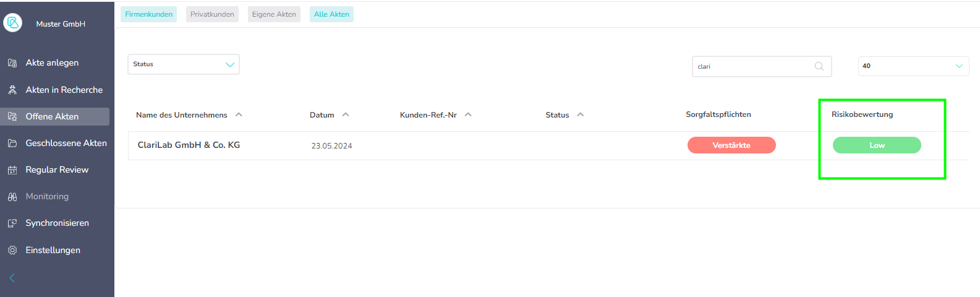Click the red Verstärkte badge

tap(731, 145)
